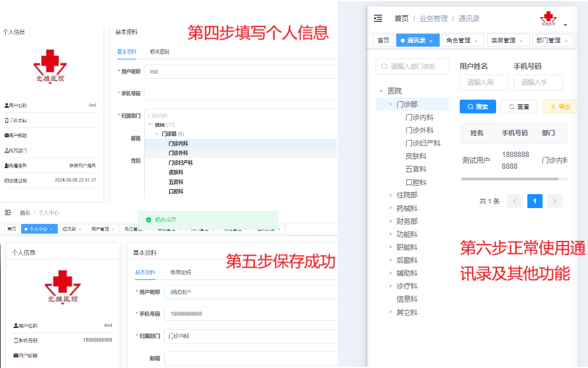Go to the next page arrow in pagination
Screen dimensions: 588x368
554,201
